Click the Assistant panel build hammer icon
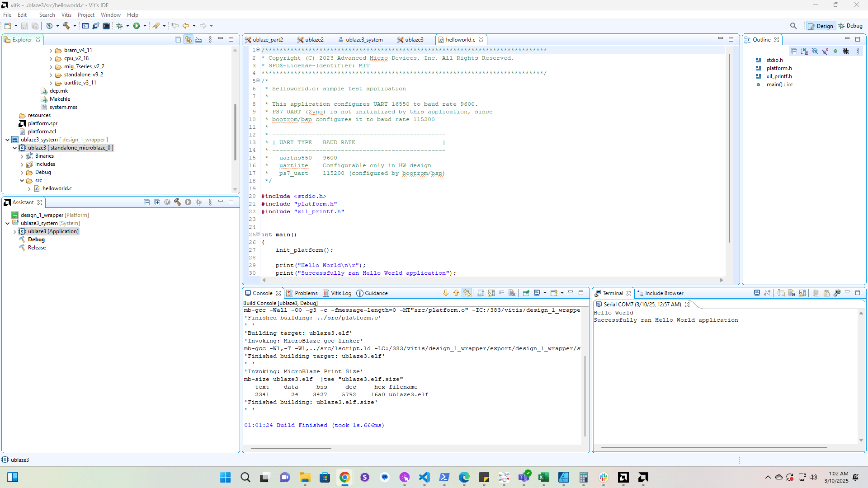 (178, 202)
